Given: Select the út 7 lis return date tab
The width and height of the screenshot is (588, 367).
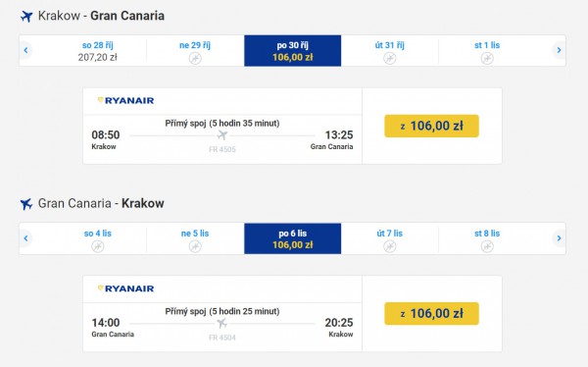Looking at the screenshot, I should 390,238.
